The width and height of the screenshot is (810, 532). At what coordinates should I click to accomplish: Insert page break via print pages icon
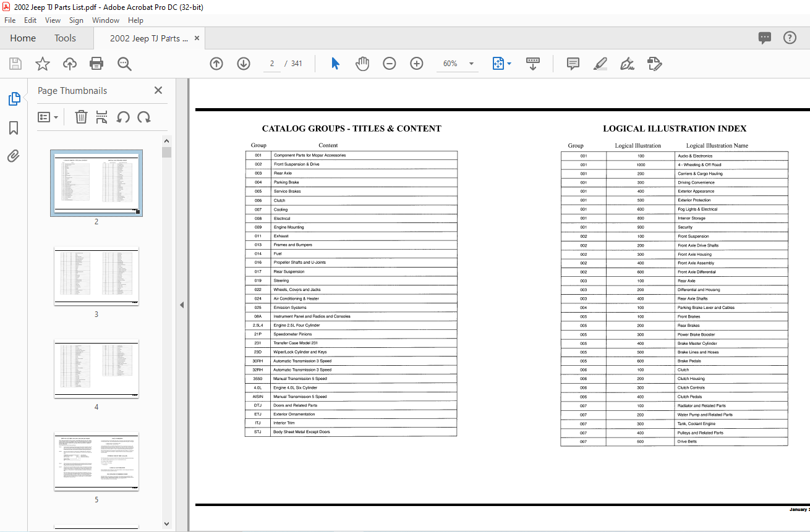[102, 117]
